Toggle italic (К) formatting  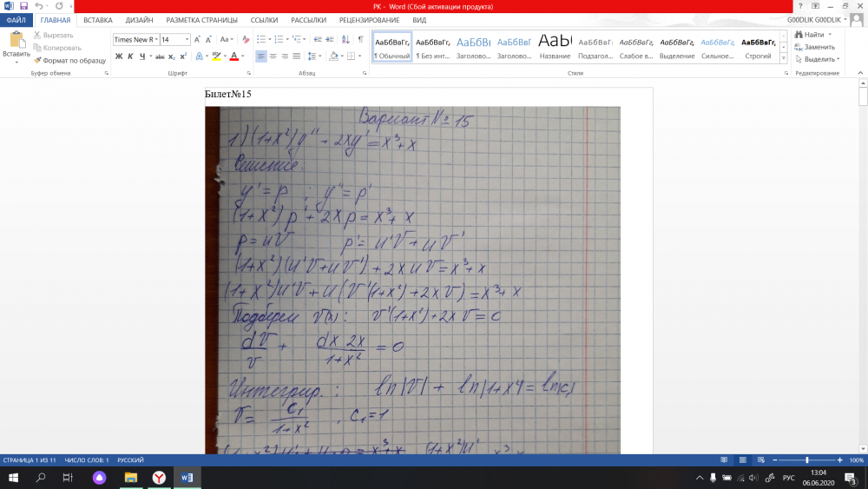pyautogui.click(x=130, y=56)
